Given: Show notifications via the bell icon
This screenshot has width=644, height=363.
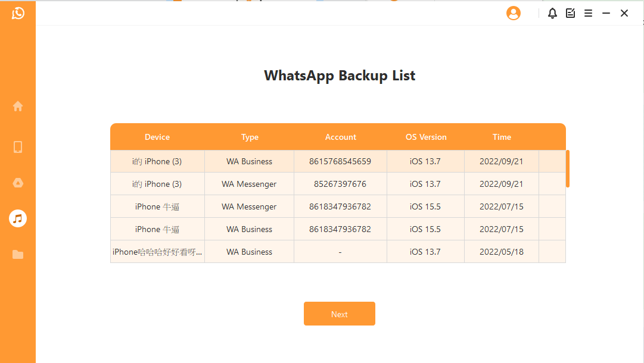Looking at the screenshot, I should click(x=552, y=13).
